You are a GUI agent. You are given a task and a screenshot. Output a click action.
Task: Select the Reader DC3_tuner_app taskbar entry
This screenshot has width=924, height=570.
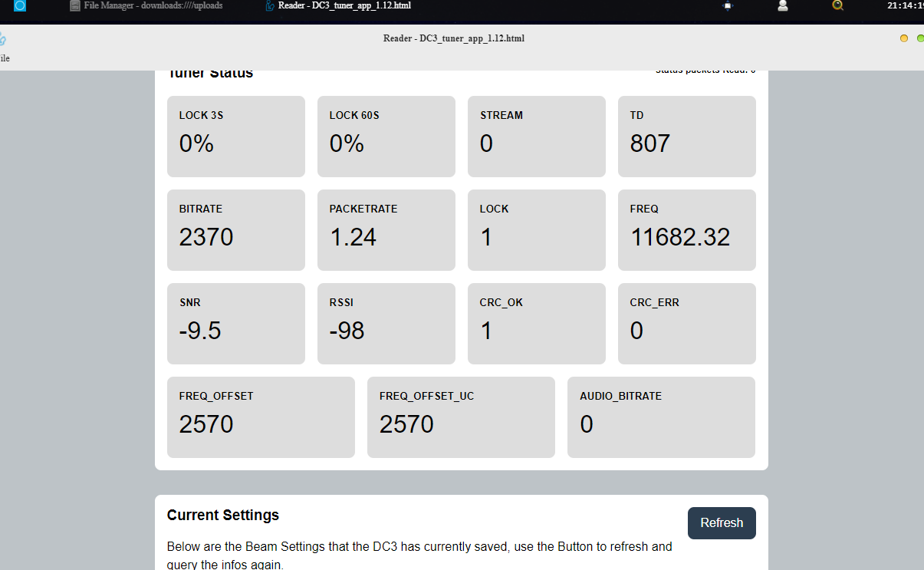337,5
